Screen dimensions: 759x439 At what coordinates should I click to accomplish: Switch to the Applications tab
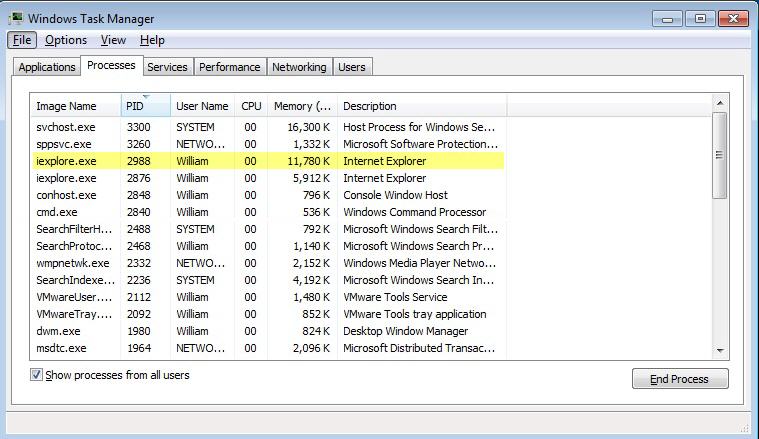point(47,67)
